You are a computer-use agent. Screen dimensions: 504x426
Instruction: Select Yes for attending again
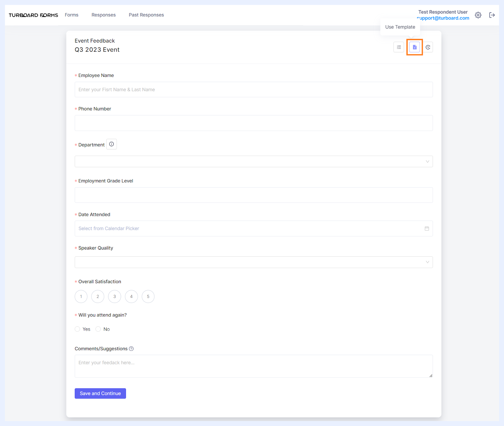click(x=78, y=329)
